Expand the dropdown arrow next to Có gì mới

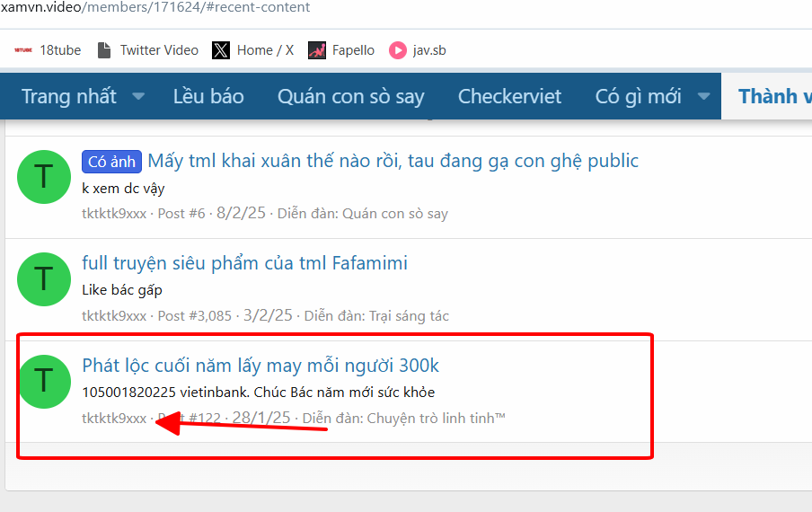[x=703, y=96]
